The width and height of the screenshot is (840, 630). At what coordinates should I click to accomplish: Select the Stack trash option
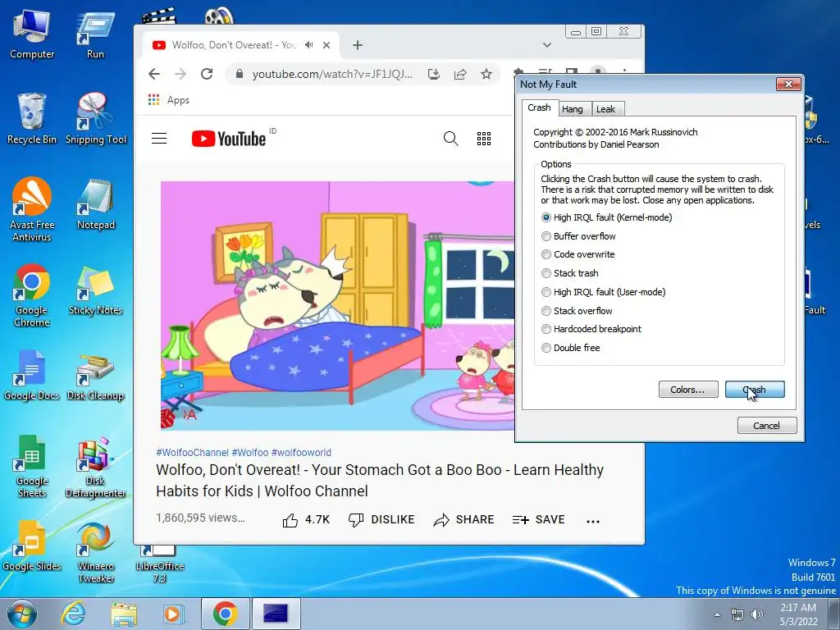[570, 273]
